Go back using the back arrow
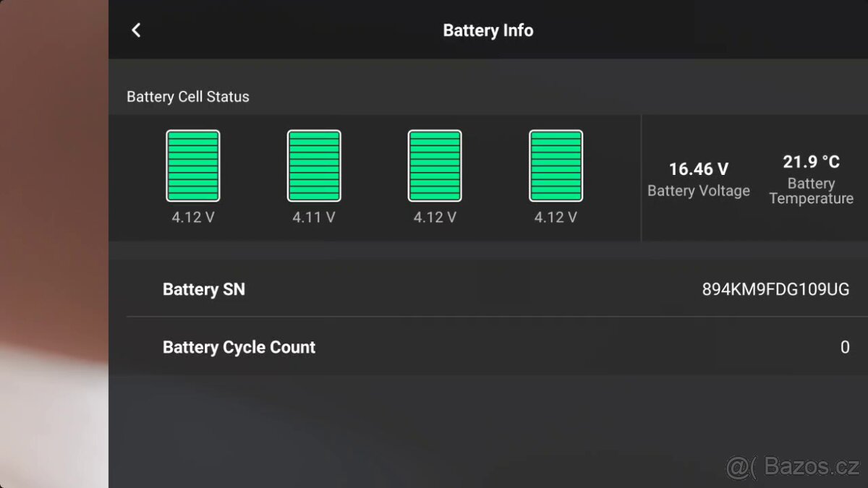Image resolution: width=868 pixels, height=488 pixels. (136, 30)
